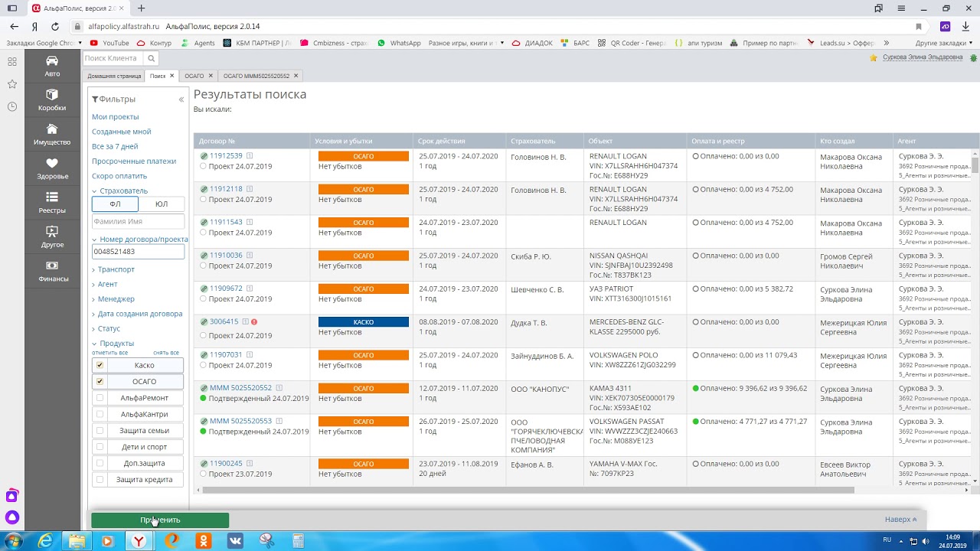The width and height of the screenshot is (980, 551).
Task: Uncheck the Каско product checkbox
Action: 100,365
